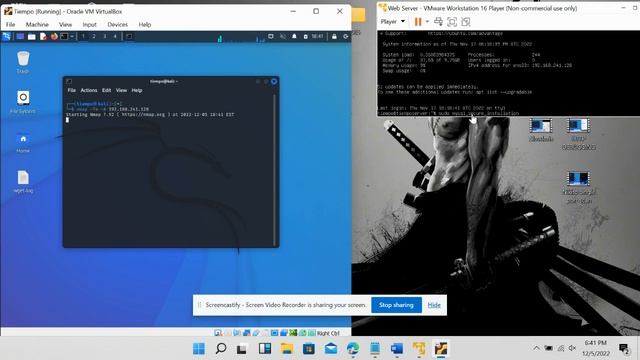Open the Help menu in Kali terminal
The height and width of the screenshot is (360, 640).
pyautogui.click(x=137, y=90)
